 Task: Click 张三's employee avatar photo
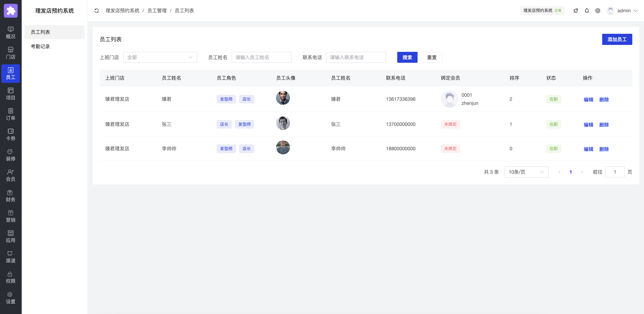(x=283, y=123)
